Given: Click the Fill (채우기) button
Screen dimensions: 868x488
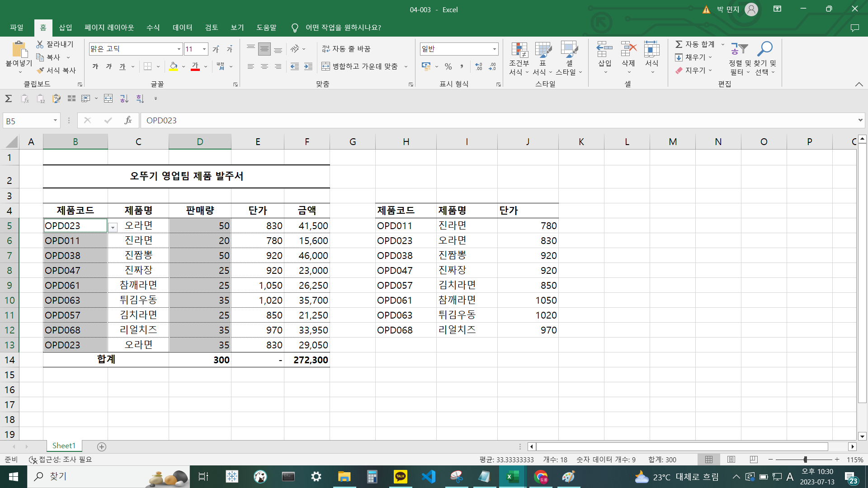Looking at the screenshot, I should 693,57.
